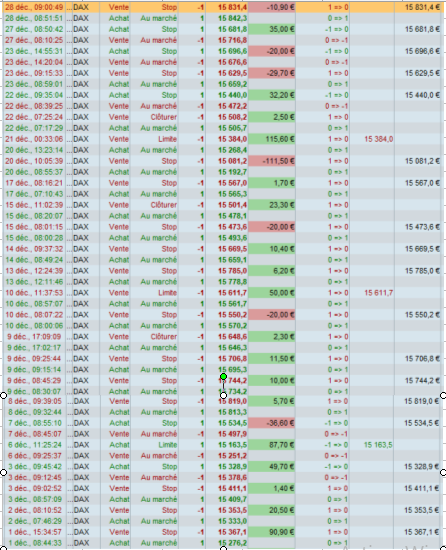Click date '20 déc., 08:55:37'
The height and width of the screenshot is (550, 446).
(x=34, y=172)
